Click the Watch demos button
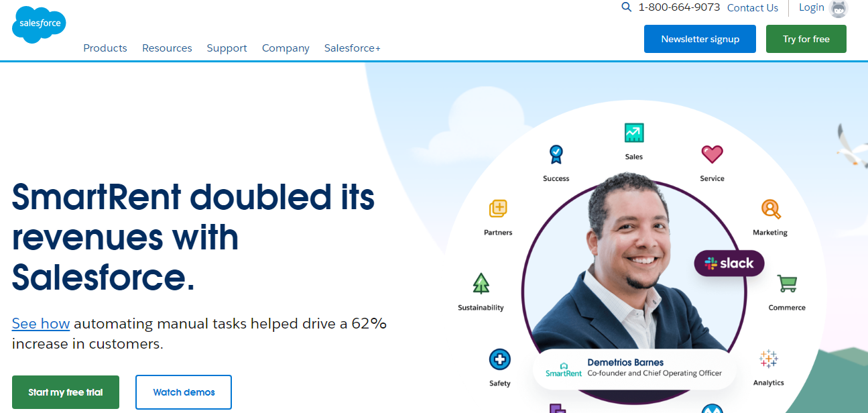Screen dimensions: 868x413 pyautogui.click(x=184, y=392)
